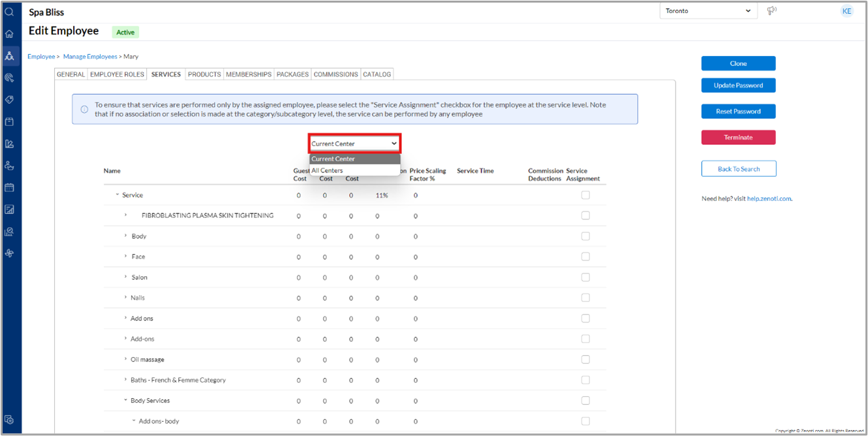Image resolution: width=868 pixels, height=436 pixels.
Task: Open the Current Center dropdown above the table
Action: (354, 144)
